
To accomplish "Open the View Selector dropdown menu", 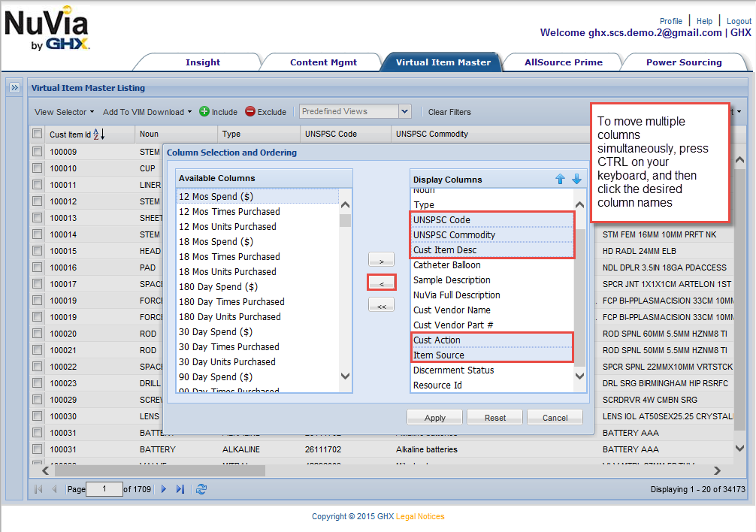I will click(64, 112).
